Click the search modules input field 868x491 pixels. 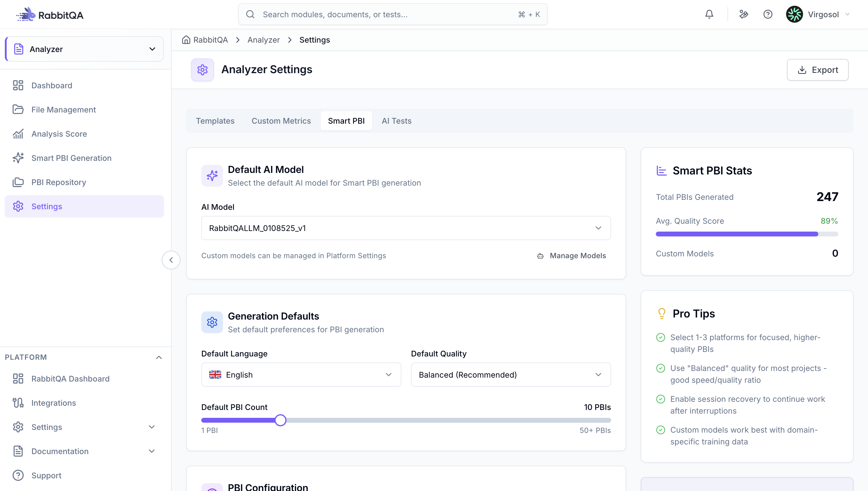392,14
